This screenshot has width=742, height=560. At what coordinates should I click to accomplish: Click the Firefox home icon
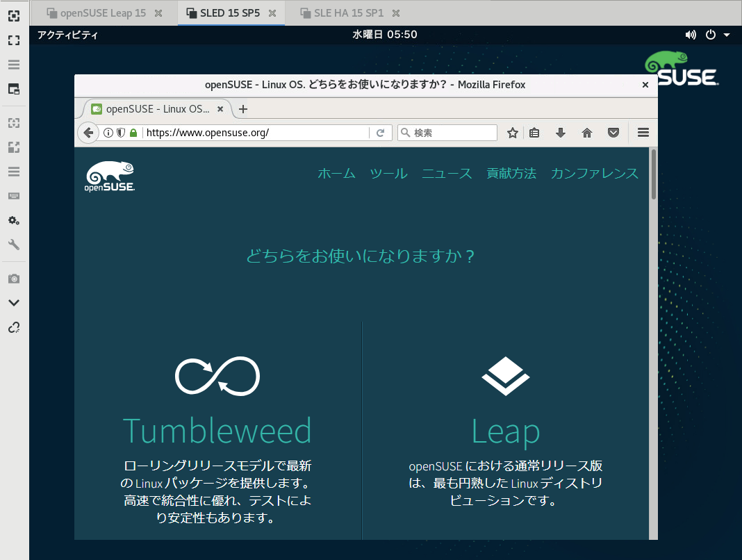587,133
